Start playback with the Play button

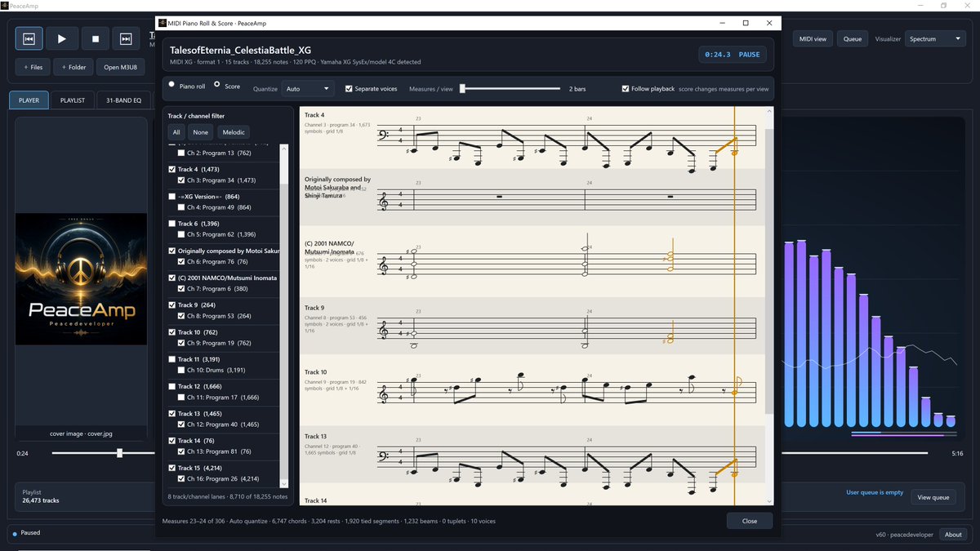click(x=61, y=38)
